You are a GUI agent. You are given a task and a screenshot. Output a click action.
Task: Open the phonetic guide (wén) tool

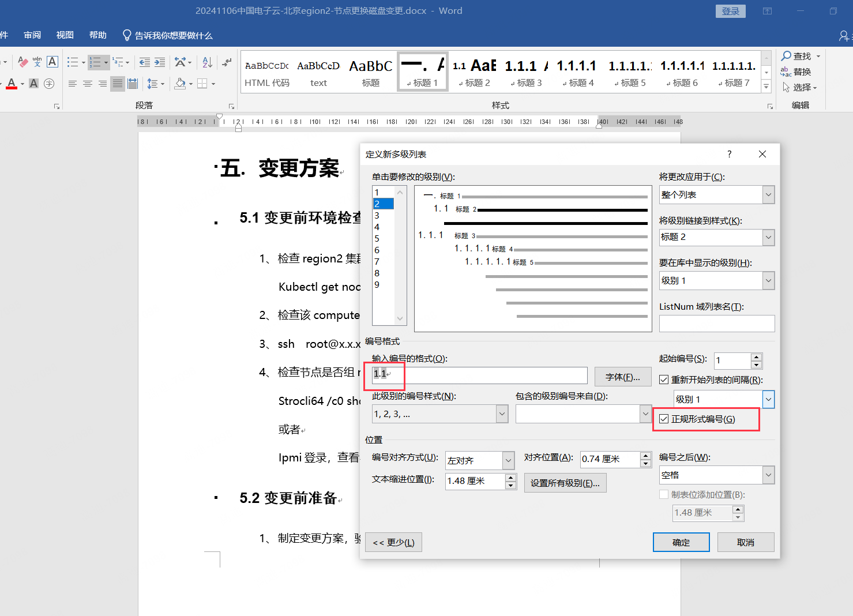point(37,62)
